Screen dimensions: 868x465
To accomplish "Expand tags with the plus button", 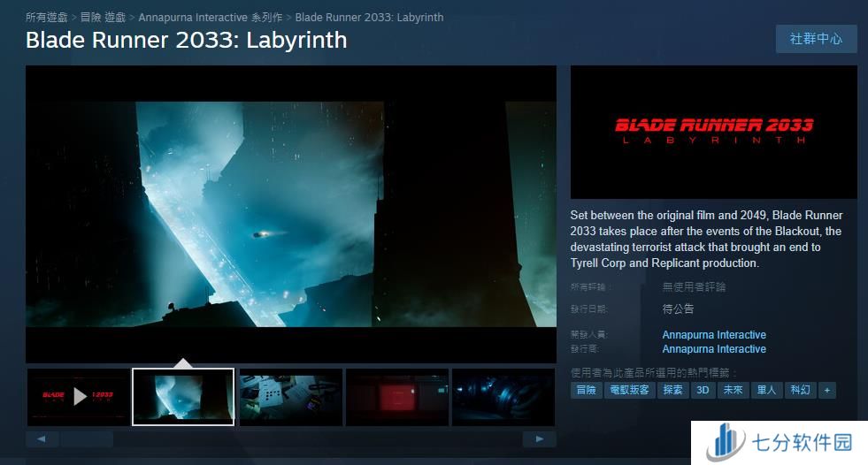I will pos(826,390).
